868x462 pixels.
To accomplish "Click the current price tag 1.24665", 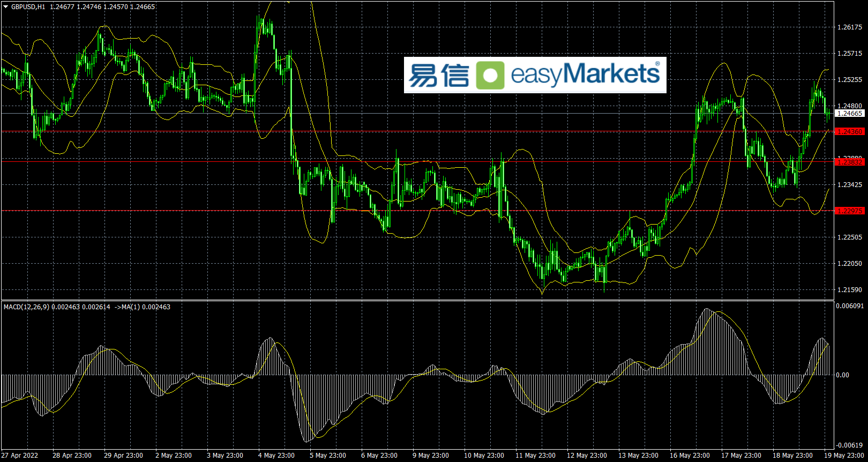I will tap(850, 114).
